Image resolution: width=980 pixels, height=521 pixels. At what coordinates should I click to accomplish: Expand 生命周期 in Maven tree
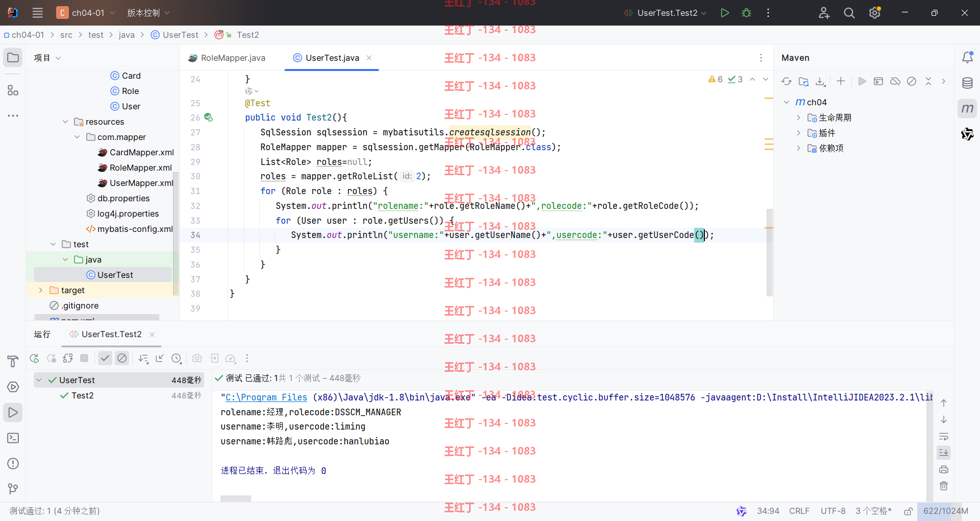click(798, 117)
